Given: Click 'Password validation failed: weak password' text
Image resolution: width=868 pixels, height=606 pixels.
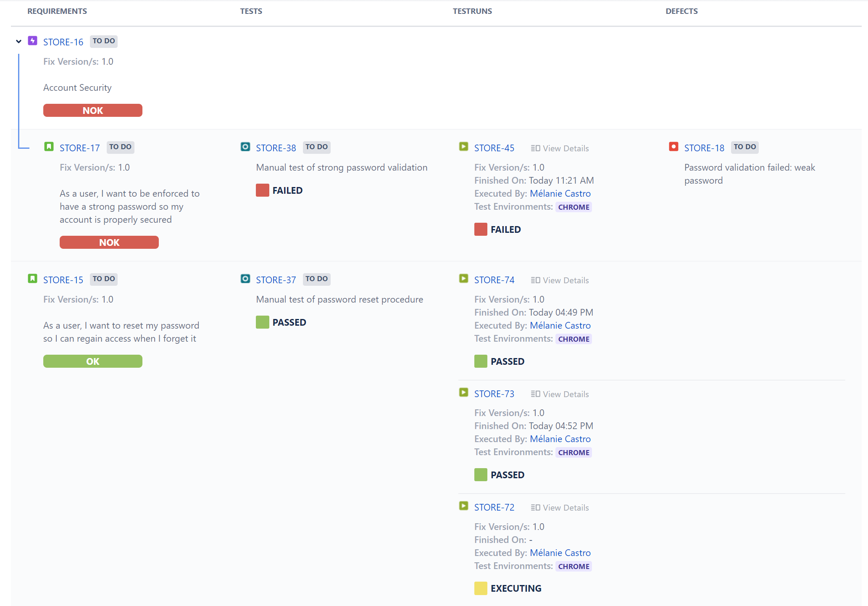Looking at the screenshot, I should 750,174.
